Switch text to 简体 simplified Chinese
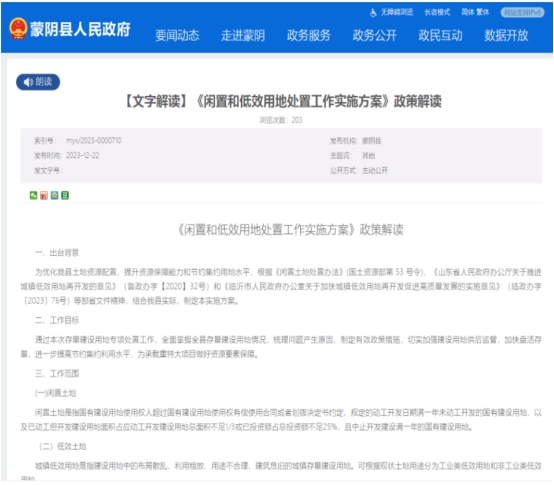This screenshot has width=554, height=485. tap(467, 12)
